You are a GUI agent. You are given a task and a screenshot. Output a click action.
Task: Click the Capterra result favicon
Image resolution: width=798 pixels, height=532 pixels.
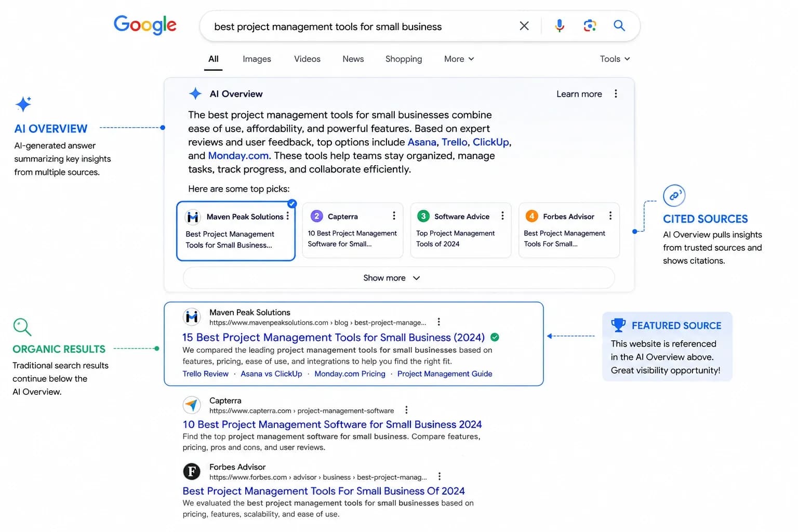tap(192, 405)
